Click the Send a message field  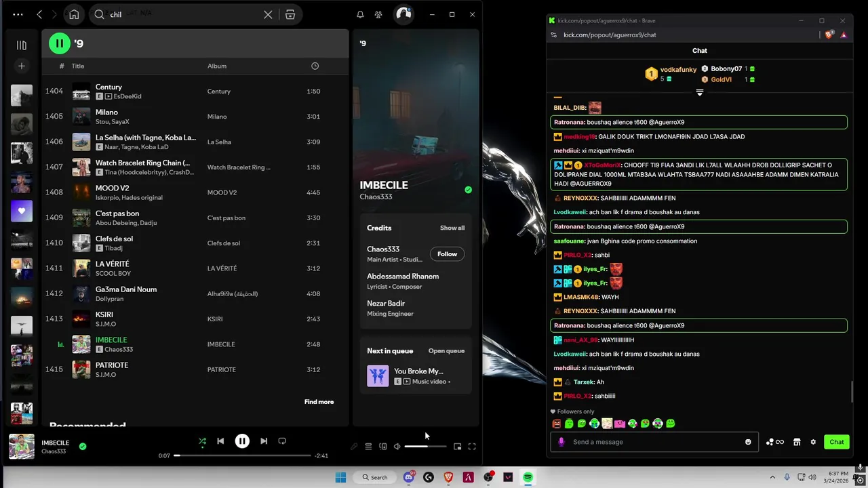coord(655,442)
